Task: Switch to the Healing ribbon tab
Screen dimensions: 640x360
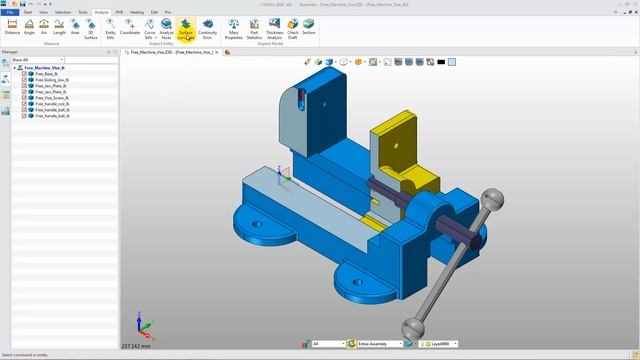Action: (x=137, y=12)
